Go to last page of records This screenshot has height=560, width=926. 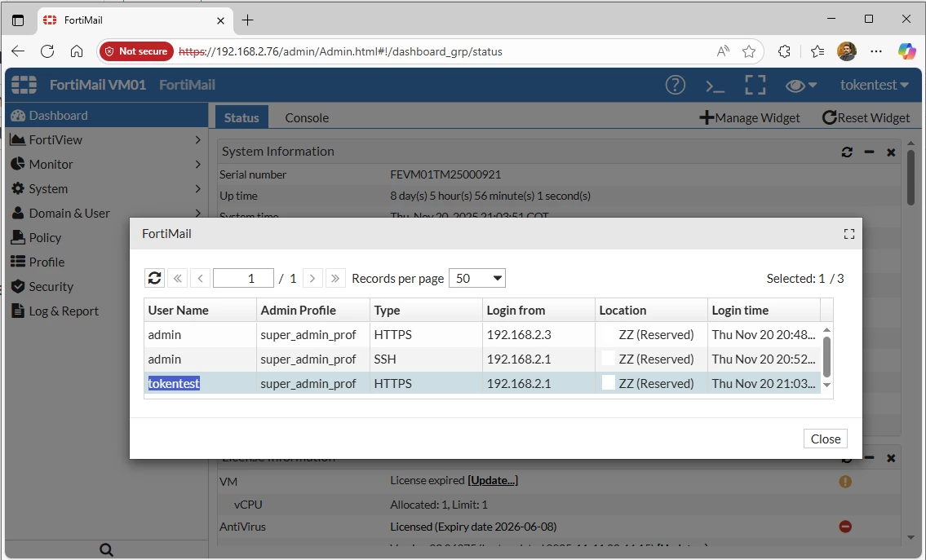(x=335, y=278)
